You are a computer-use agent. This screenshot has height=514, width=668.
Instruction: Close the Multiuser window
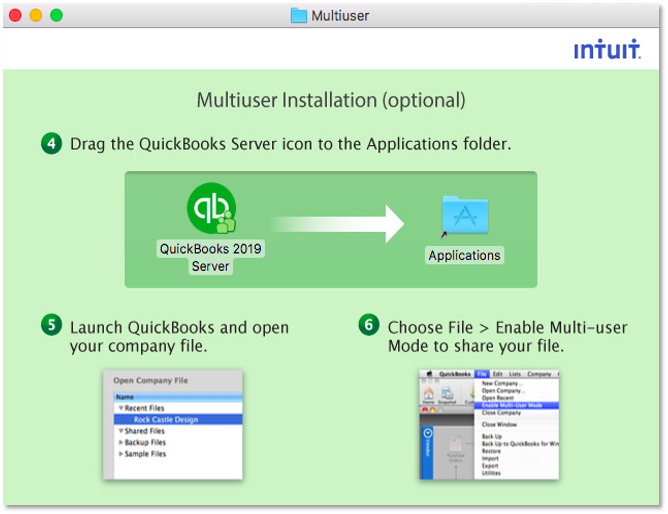pyautogui.click(x=15, y=15)
